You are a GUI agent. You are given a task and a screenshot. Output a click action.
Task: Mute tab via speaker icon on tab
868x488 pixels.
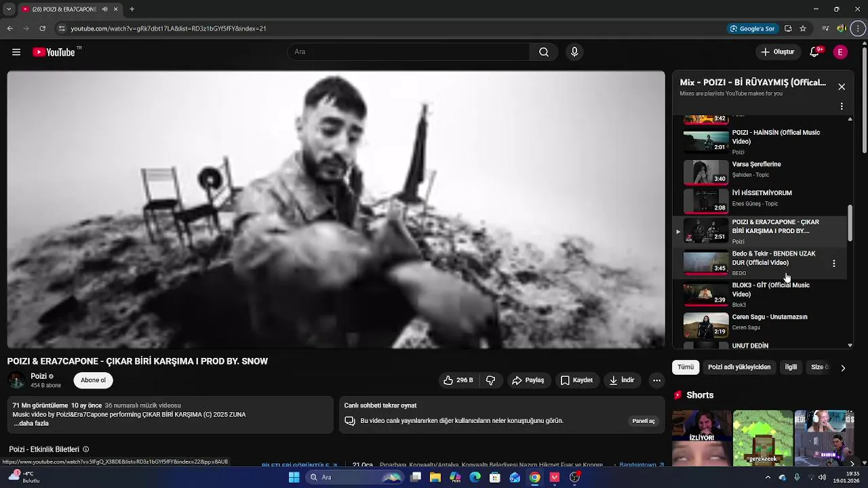[104, 9]
